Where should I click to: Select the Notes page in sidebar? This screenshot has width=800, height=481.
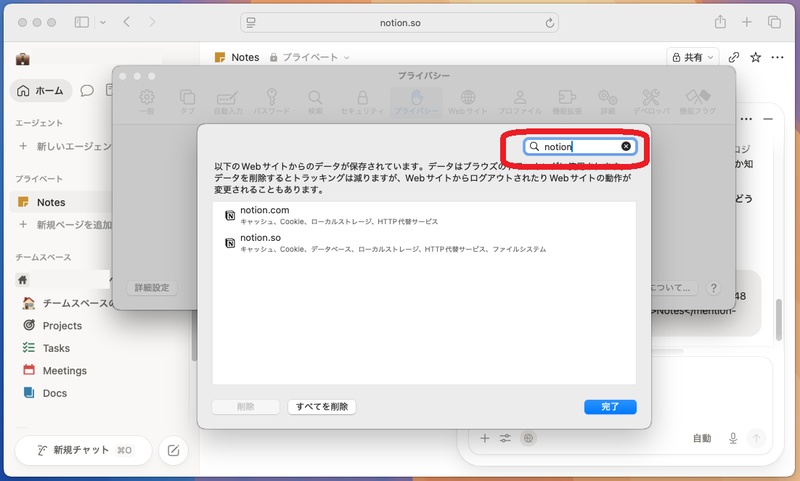click(x=61, y=202)
